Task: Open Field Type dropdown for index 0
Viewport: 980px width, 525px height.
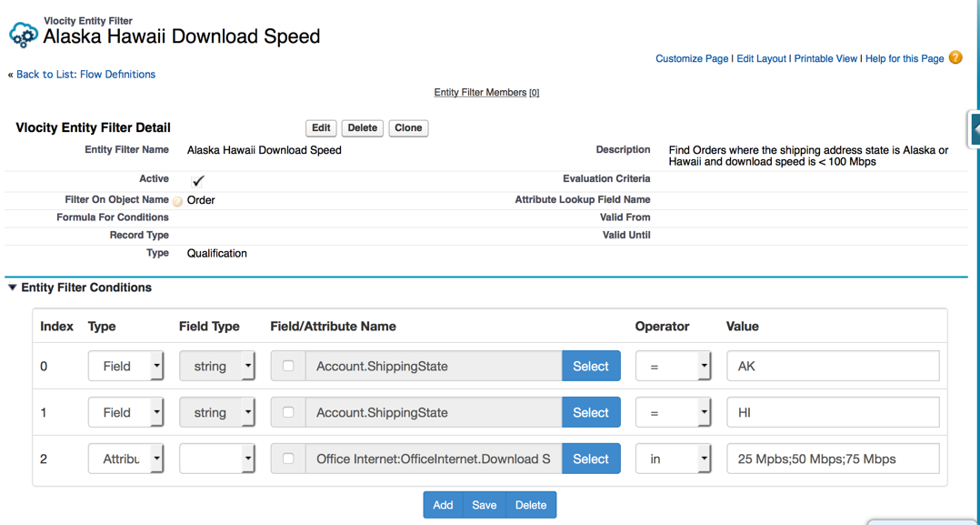Action: pyautogui.click(x=217, y=366)
